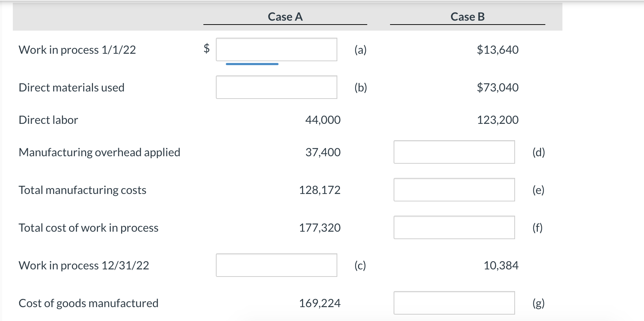Viewport: 644px width, 321px height.
Task: Select the 128,172 Total manufacturing costs value
Action: point(320,190)
